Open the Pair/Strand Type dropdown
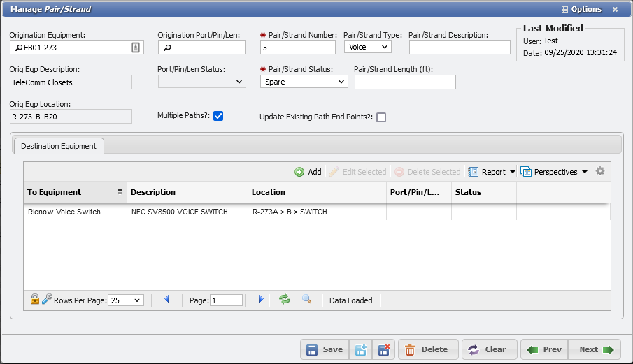This screenshot has width=633, height=364. click(367, 47)
